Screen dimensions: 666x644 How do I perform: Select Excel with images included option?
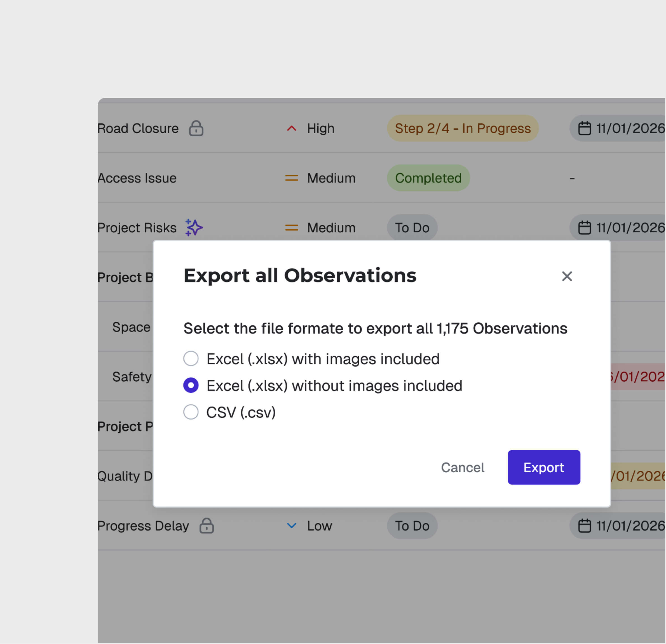(191, 358)
